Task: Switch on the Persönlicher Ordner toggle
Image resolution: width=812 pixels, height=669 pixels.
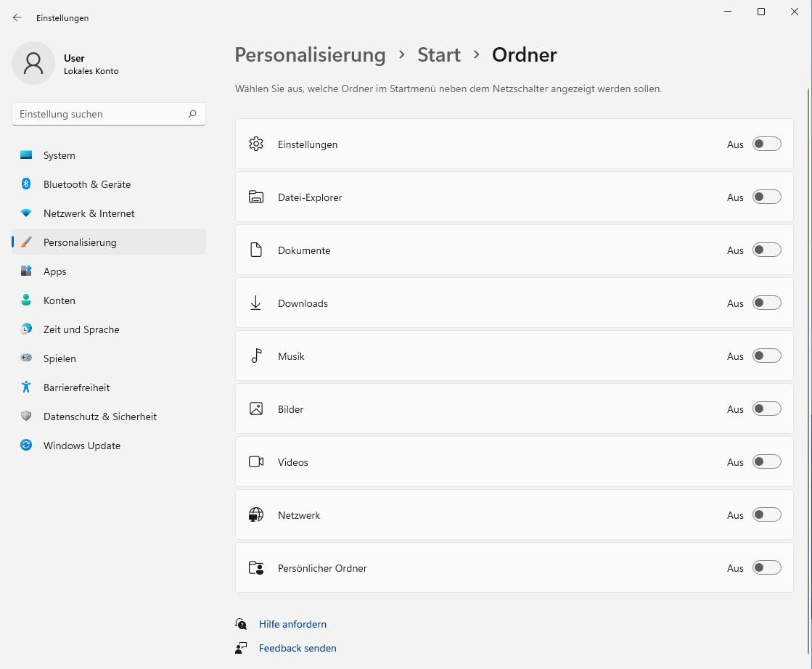Action: (766, 567)
